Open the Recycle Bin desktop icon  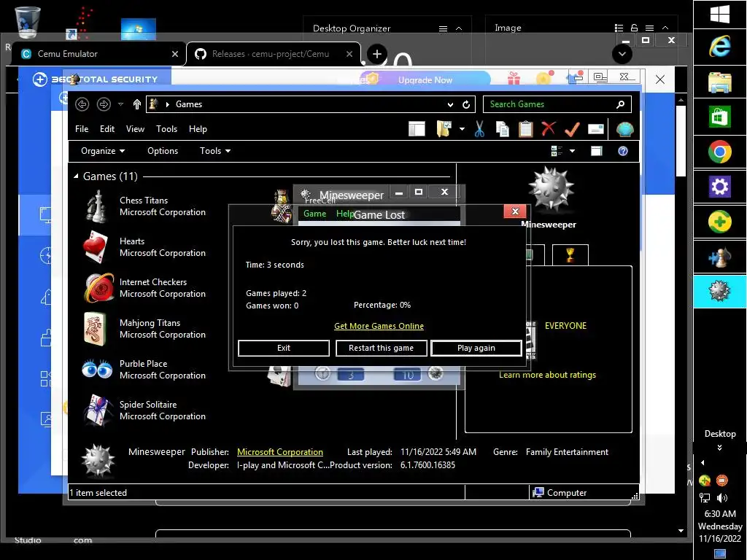(28, 22)
